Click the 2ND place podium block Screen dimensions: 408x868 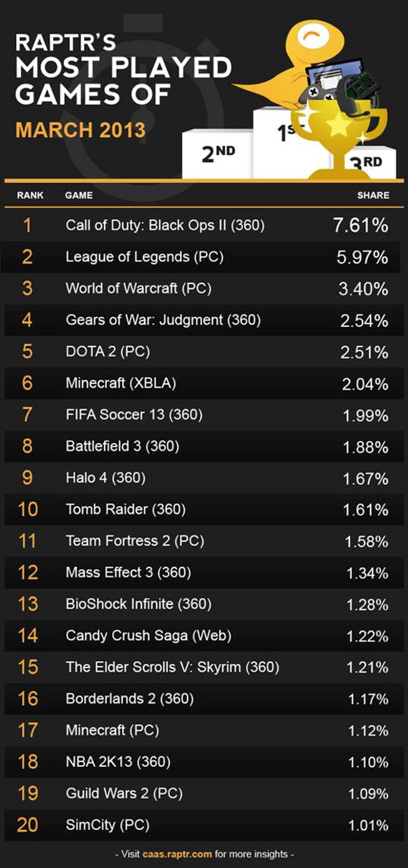(x=219, y=153)
